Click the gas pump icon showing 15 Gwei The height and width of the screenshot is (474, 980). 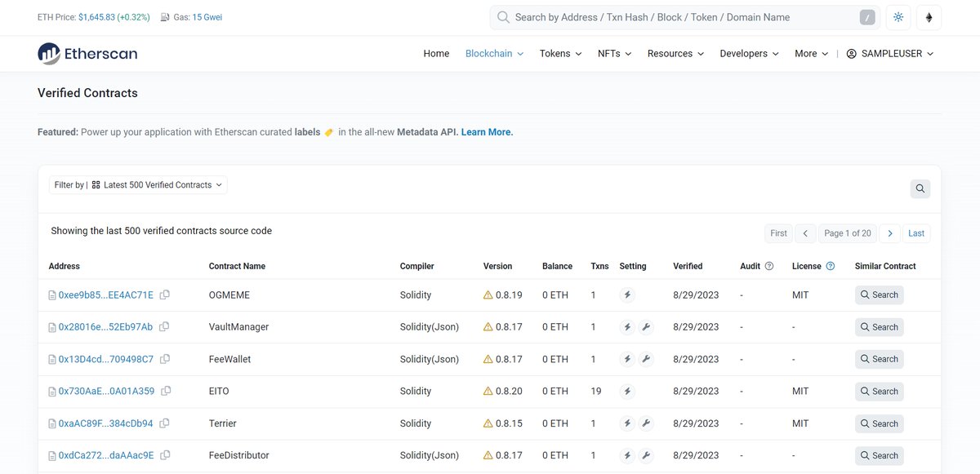[167, 16]
